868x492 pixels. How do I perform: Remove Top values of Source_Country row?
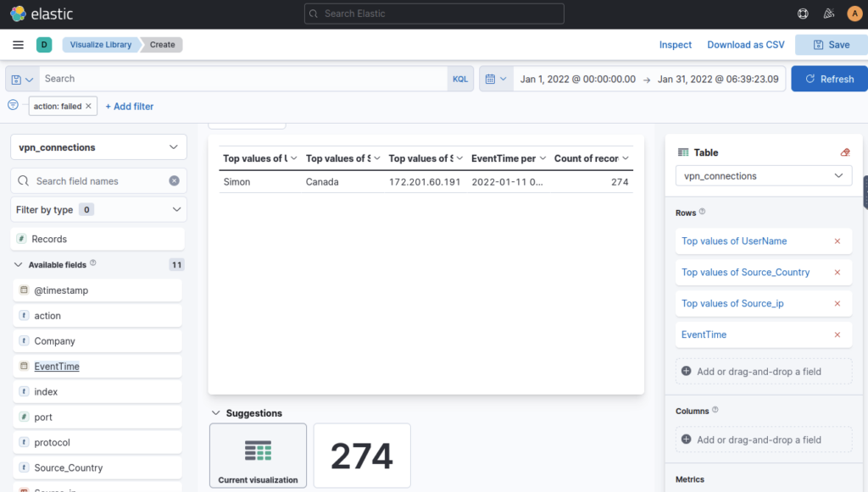point(837,272)
